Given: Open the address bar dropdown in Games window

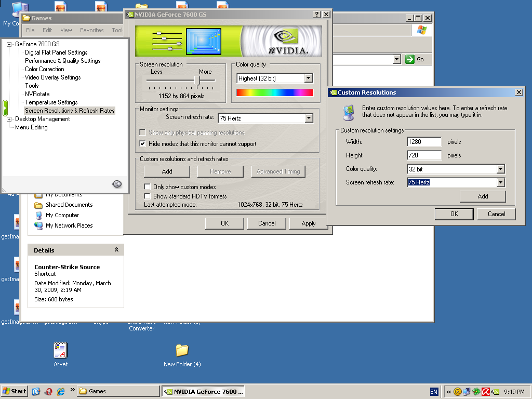Looking at the screenshot, I should (396, 59).
